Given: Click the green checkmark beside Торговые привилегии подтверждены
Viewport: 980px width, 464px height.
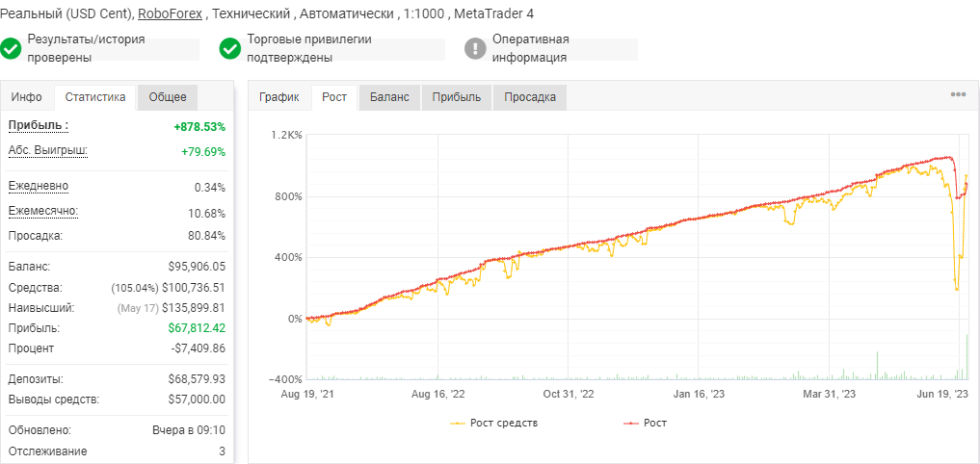Looking at the screenshot, I should coord(230,49).
